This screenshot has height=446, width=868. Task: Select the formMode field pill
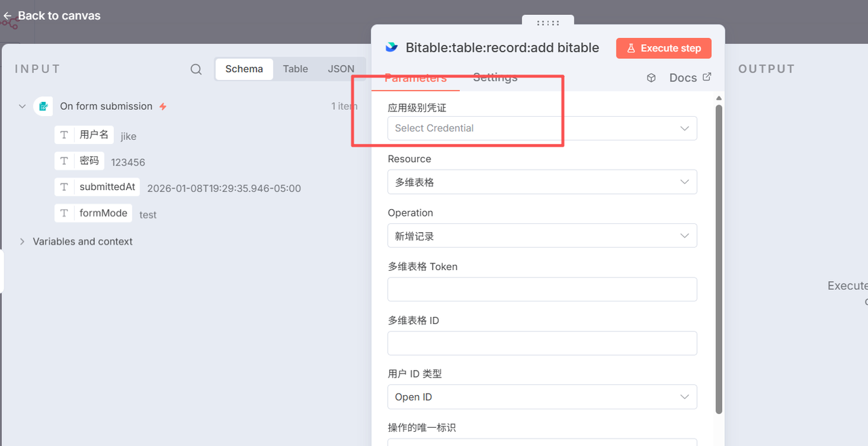93,213
